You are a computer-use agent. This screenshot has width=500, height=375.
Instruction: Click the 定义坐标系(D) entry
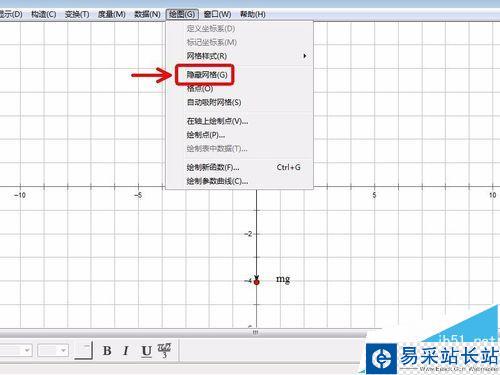[239, 29]
